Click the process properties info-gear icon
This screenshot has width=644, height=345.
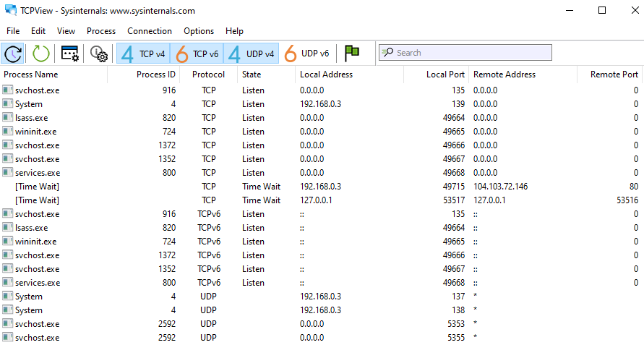click(99, 54)
